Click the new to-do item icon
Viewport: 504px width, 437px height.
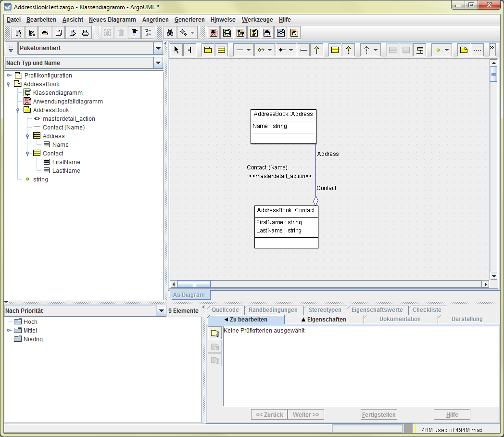[215, 333]
